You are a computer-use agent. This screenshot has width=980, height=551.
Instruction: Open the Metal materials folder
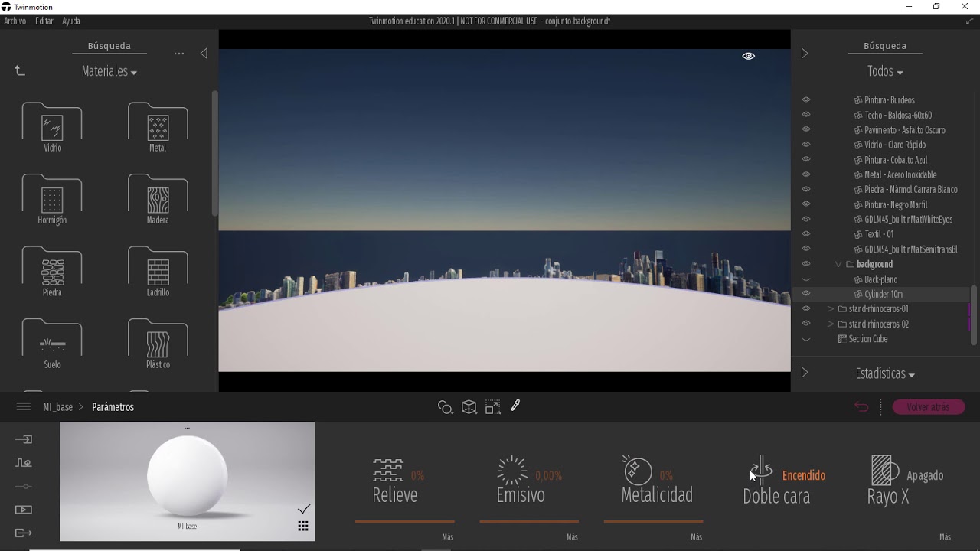pyautogui.click(x=158, y=126)
